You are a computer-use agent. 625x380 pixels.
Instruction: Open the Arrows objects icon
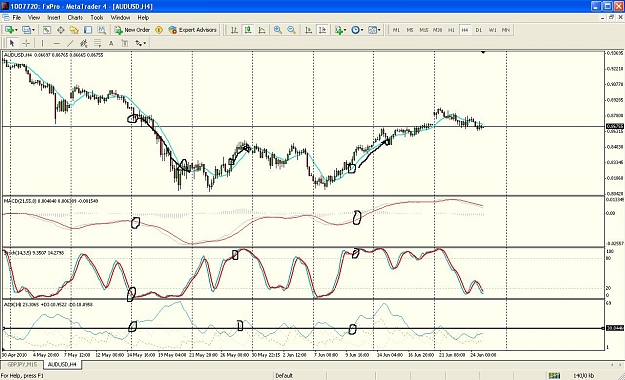(138, 43)
